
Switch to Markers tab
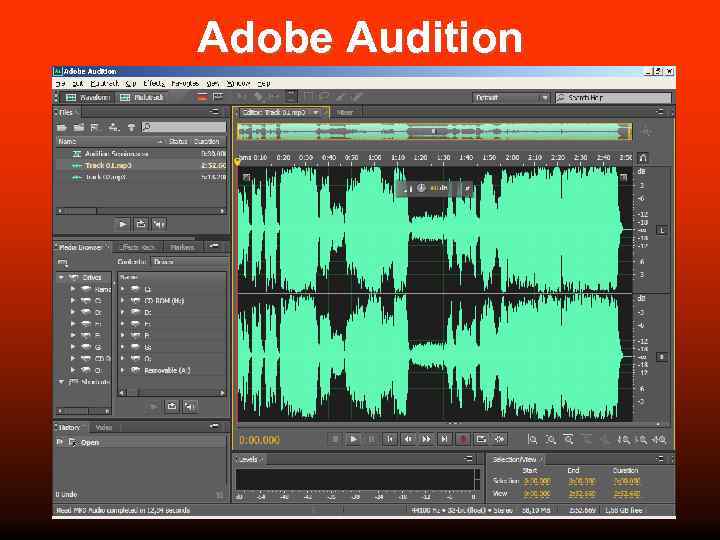(x=182, y=247)
